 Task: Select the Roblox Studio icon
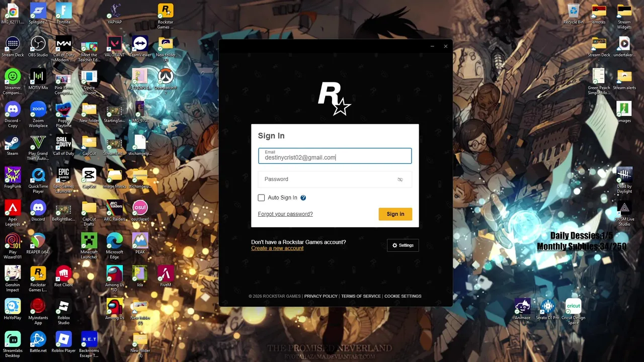tap(63, 312)
